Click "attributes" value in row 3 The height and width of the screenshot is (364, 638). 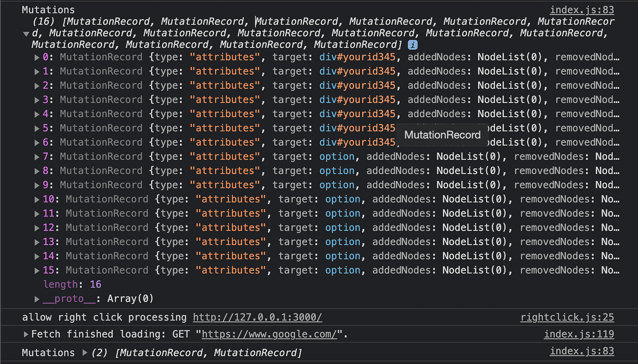point(225,100)
